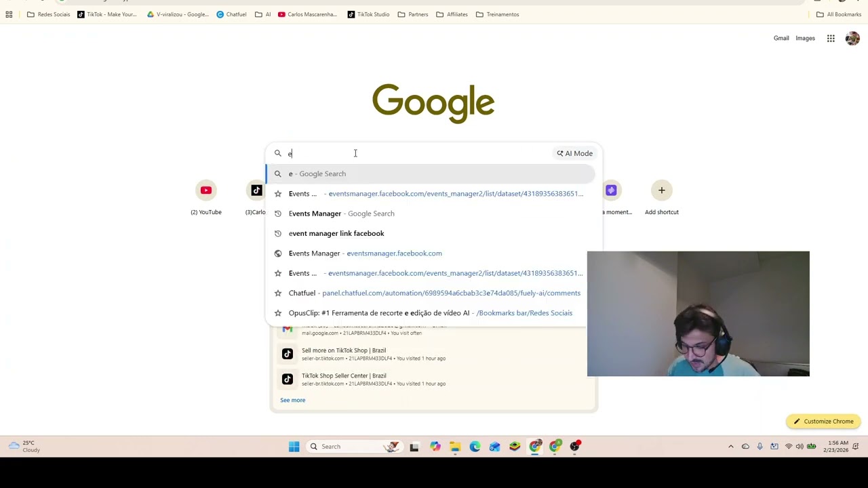
Task: Switch to the active Chrome window on taskbar
Action: pyautogui.click(x=535, y=447)
